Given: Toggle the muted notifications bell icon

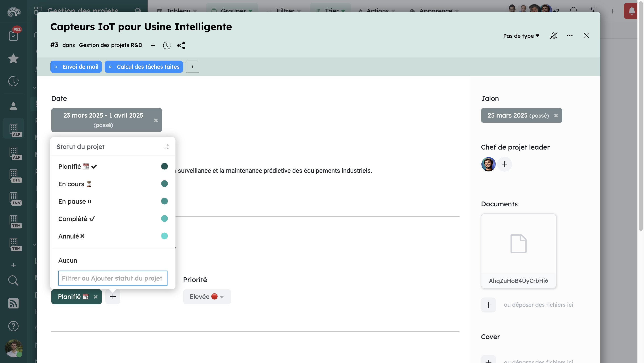Looking at the screenshot, I should click(x=553, y=36).
